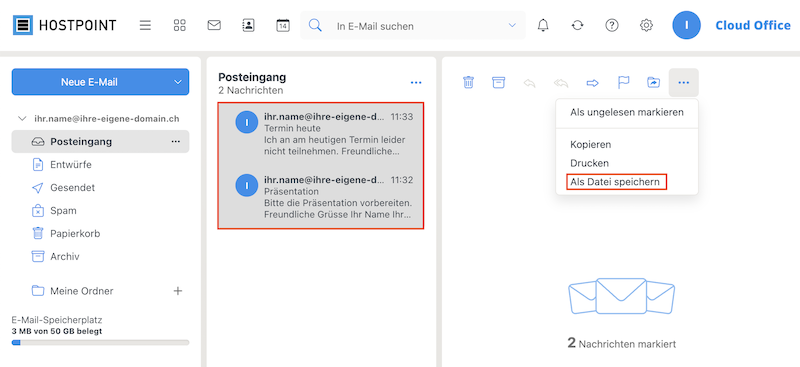Open the Präsentation message

(x=320, y=197)
